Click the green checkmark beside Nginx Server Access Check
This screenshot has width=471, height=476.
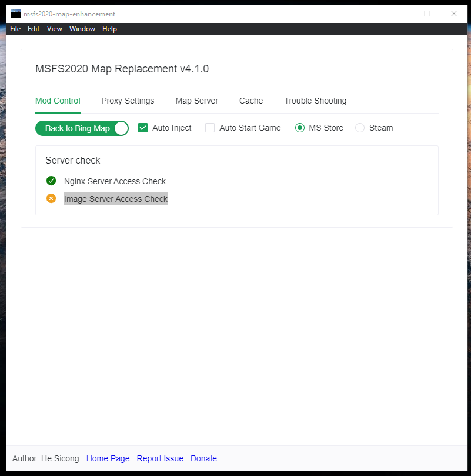coord(51,181)
